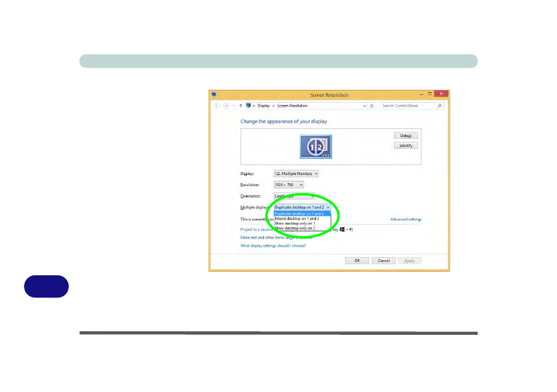Image resolution: width=557 pixels, height=392 pixels.
Task: Open Advanced settings link
Action: click(x=406, y=219)
